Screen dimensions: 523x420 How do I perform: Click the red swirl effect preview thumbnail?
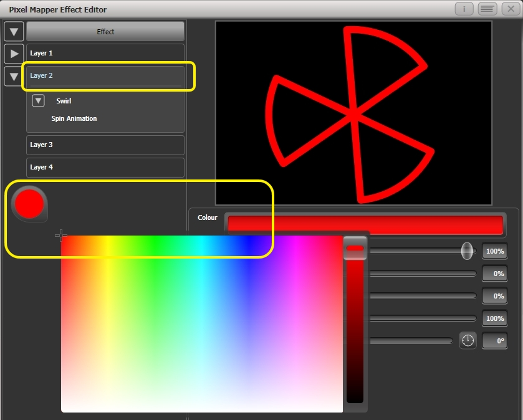point(353,113)
